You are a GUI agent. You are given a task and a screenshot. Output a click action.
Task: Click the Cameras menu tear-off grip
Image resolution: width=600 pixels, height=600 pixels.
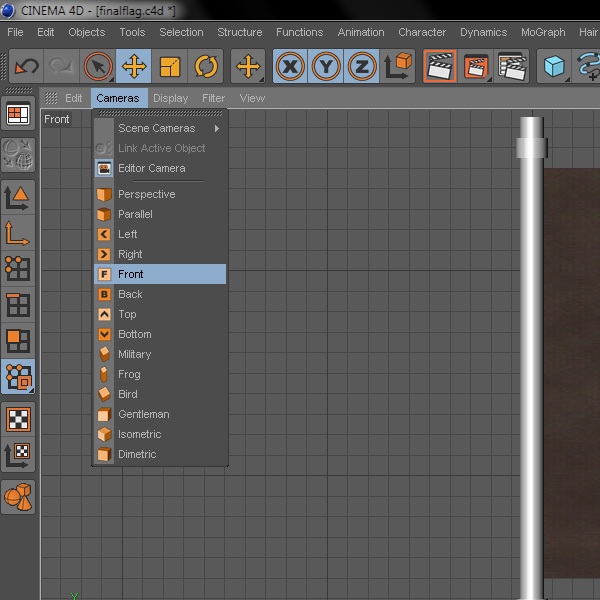pyautogui.click(x=160, y=113)
